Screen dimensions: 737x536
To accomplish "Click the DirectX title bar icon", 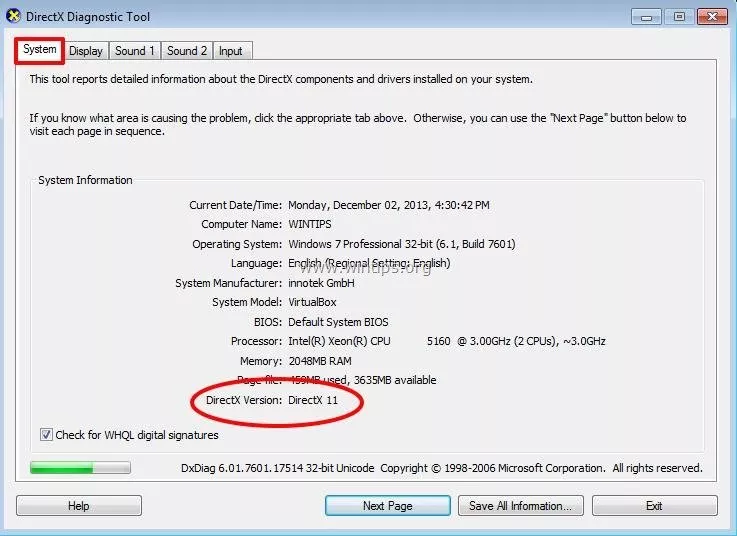I will 14,16.
